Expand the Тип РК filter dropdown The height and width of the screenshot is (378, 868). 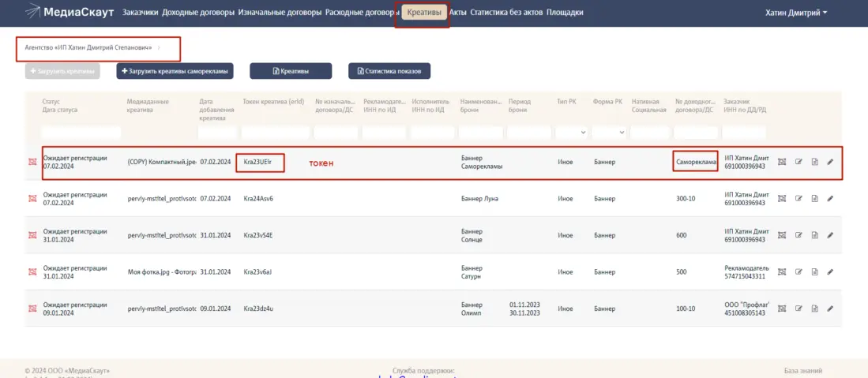pos(569,133)
